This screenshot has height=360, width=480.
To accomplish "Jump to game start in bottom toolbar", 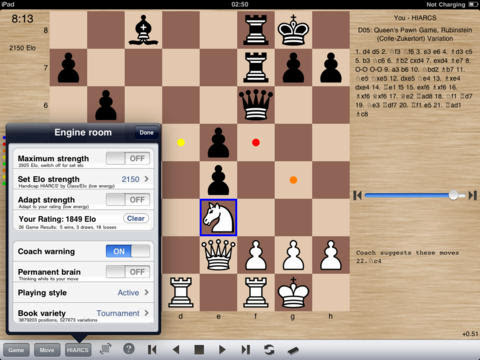I will click(152, 349).
